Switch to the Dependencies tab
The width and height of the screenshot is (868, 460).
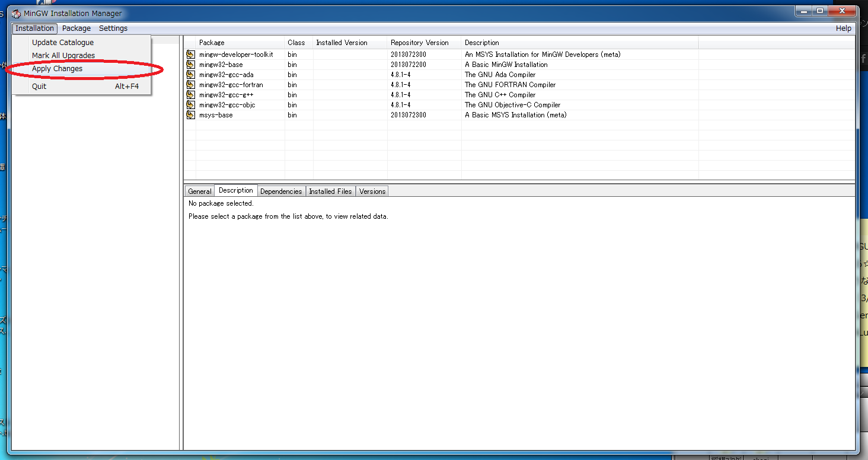point(281,191)
